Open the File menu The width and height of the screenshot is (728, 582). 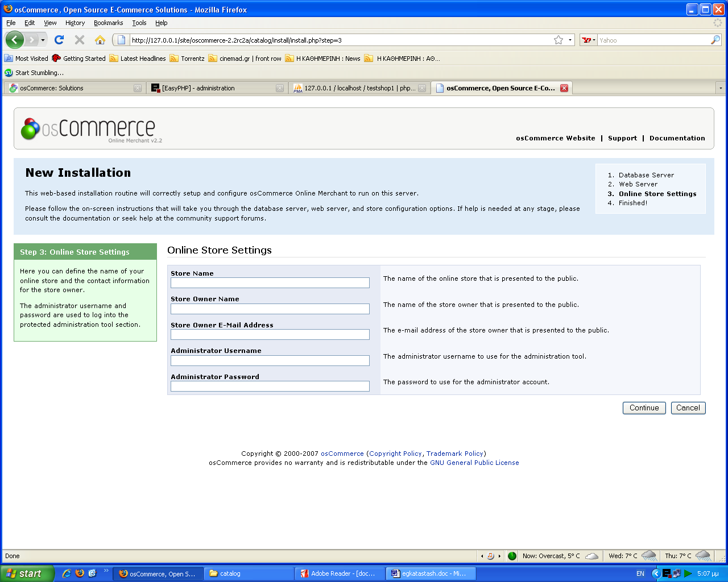click(x=11, y=23)
